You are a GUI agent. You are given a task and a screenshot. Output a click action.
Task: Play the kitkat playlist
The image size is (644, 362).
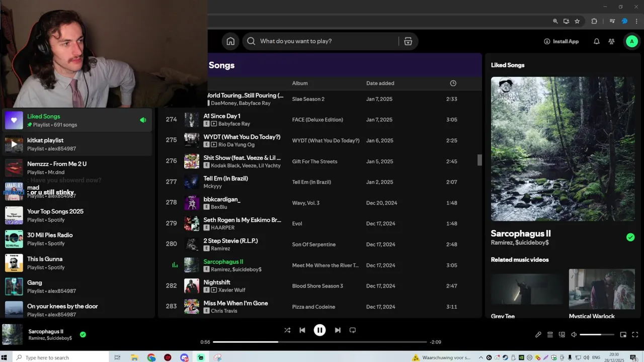click(x=14, y=144)
